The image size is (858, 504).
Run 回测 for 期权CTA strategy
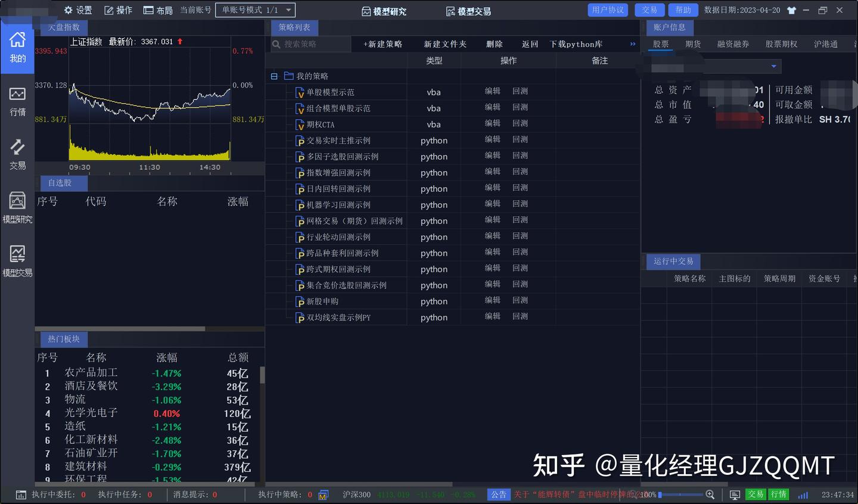[520, 123]
